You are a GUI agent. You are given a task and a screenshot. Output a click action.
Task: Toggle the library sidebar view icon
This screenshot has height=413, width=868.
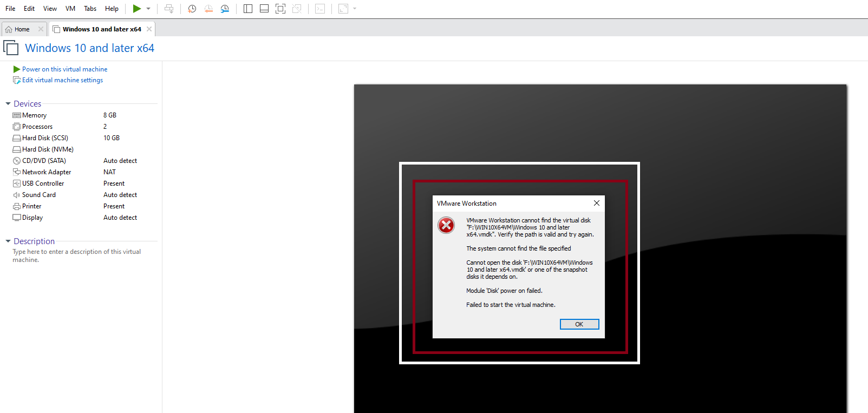[x=248, y=9]
